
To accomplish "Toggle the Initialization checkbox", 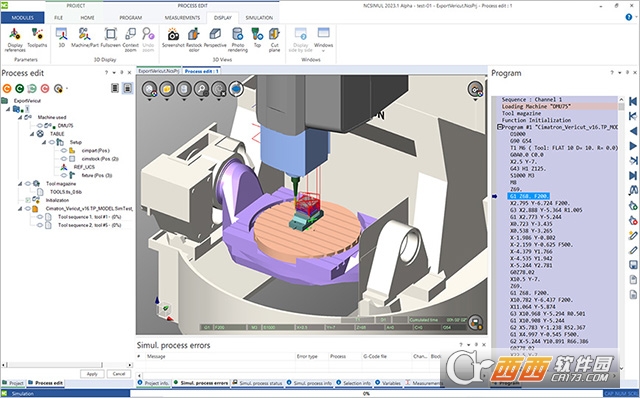I will pos(28,200).
